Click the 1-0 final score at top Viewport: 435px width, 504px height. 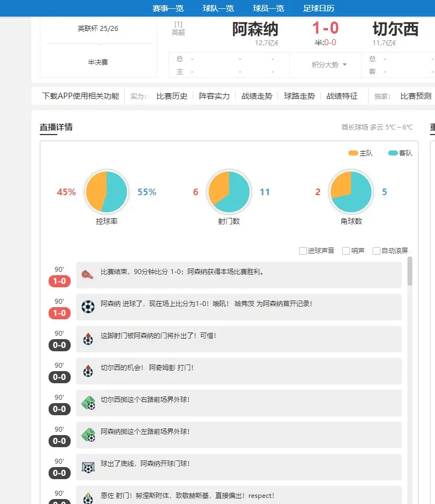pos(325,28)
